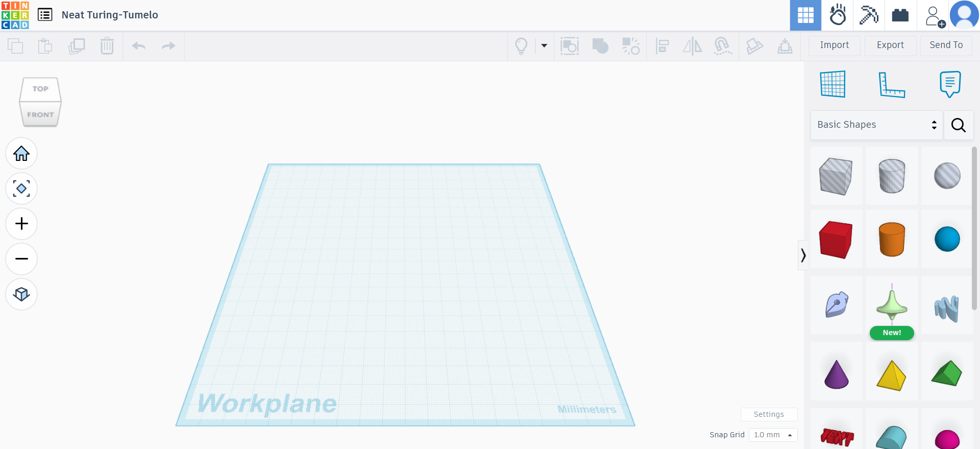Select the Scribble shape

(836, 305)
